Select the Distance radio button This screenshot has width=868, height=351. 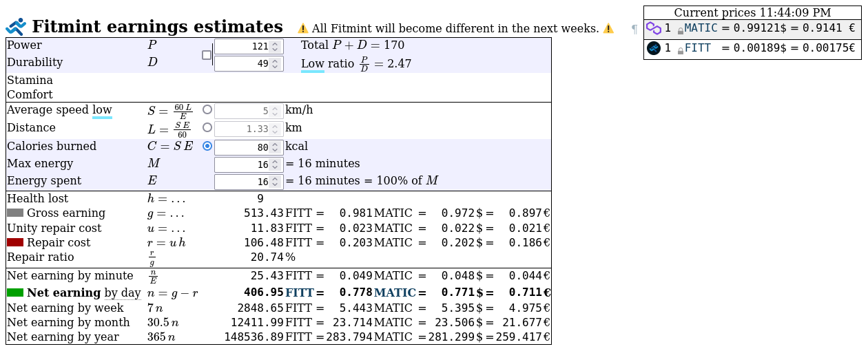click(207, 127)
